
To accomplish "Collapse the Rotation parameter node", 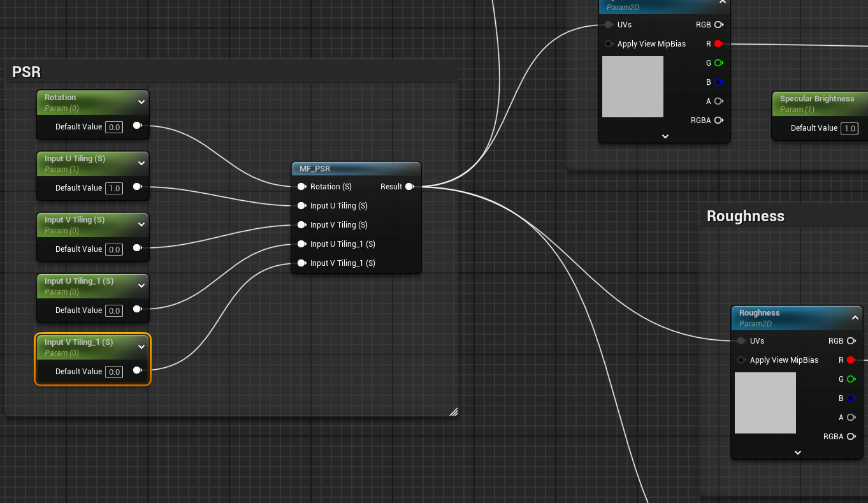I will tap(141, 102).
